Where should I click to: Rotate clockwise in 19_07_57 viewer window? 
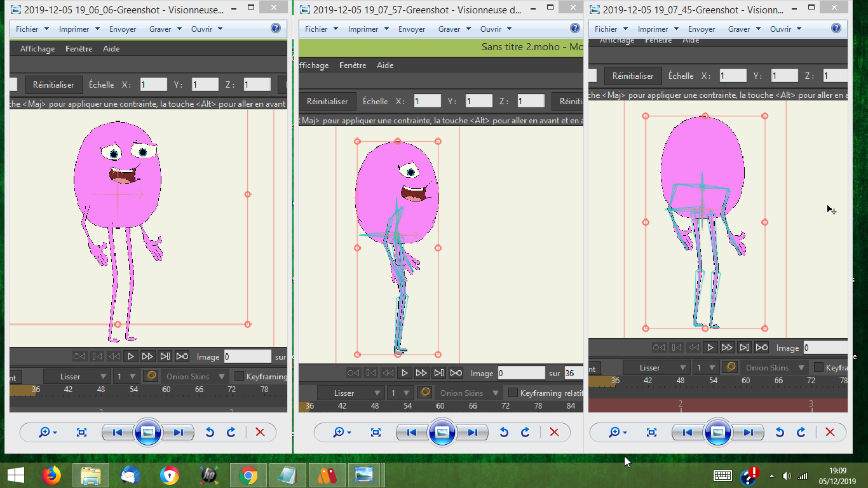[x=526, y=433]
